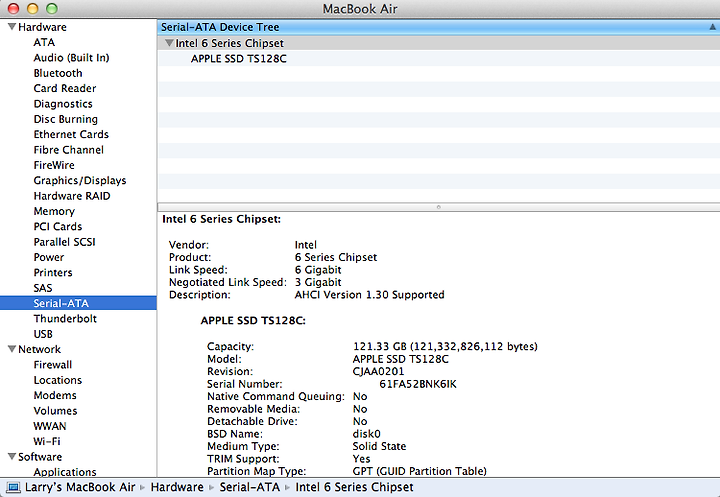Click the 'APPLE SSD TS128C:' detail heading

point(253,321)
